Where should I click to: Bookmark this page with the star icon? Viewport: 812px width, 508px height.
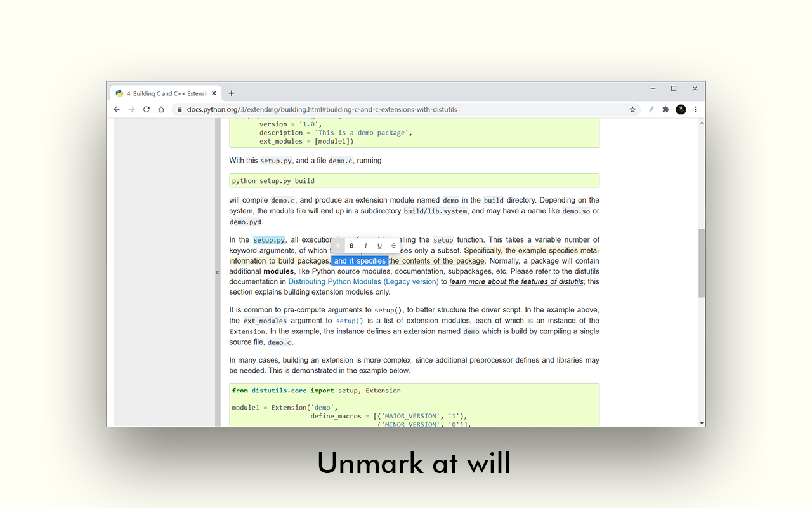pos(632,109)
